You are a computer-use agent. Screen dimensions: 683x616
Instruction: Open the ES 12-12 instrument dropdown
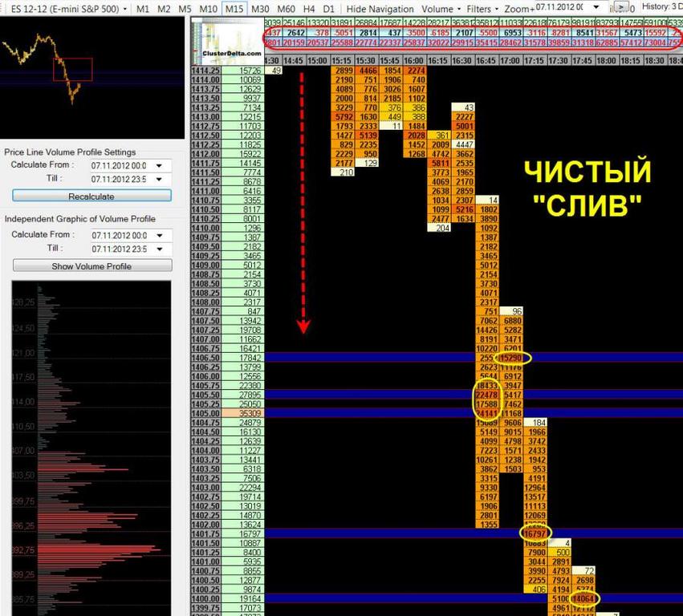69,9
